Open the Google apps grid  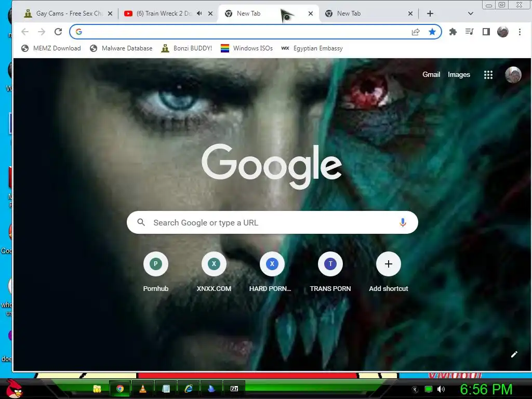tap(488, 75)
